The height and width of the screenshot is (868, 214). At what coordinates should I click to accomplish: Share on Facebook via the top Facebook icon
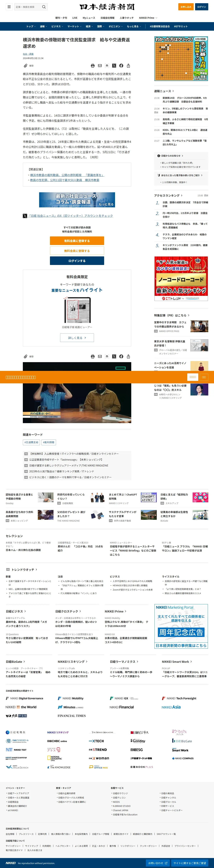tap(121, 66)
